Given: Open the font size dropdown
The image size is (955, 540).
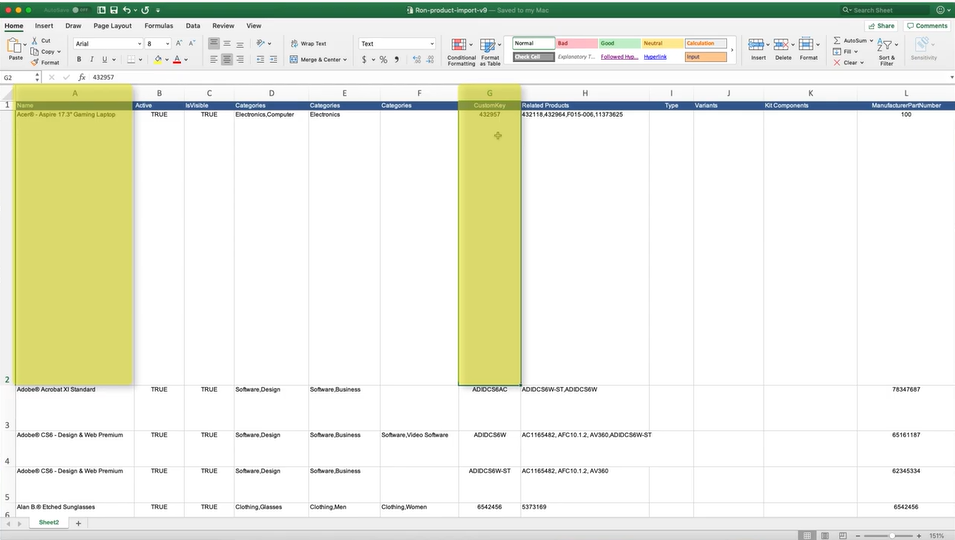Looking at the screenshot, I should tap(167, 44).
